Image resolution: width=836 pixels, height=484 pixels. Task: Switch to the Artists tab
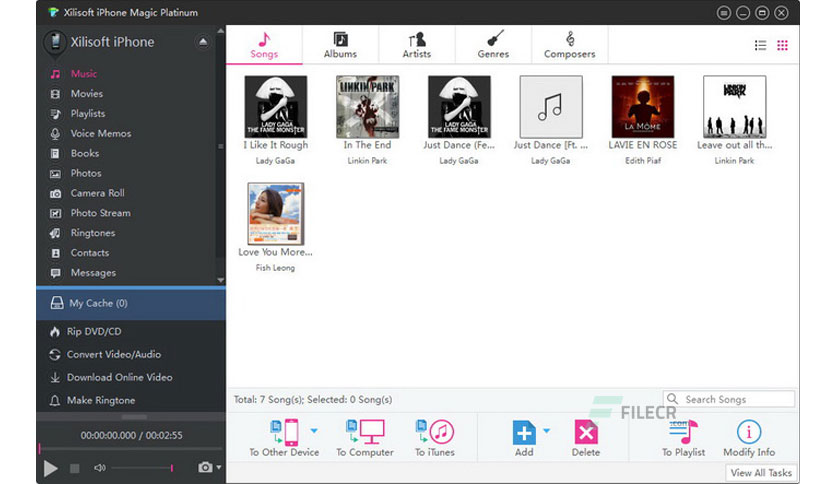(x=417, y=45)
